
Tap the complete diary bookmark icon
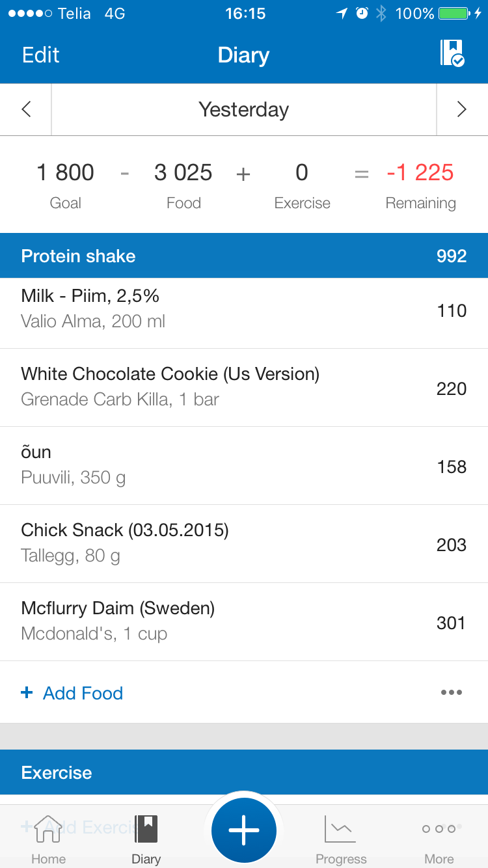pos(452,53)
